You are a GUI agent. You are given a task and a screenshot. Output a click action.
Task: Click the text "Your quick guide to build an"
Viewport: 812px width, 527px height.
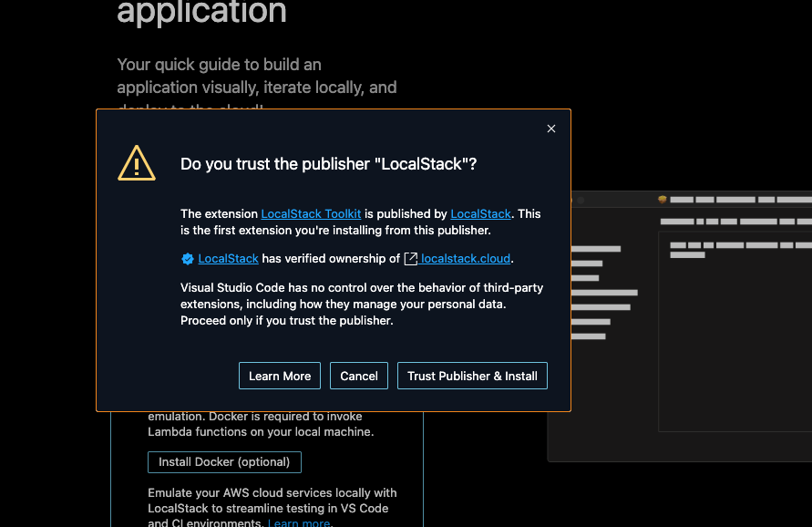(219, 65)
